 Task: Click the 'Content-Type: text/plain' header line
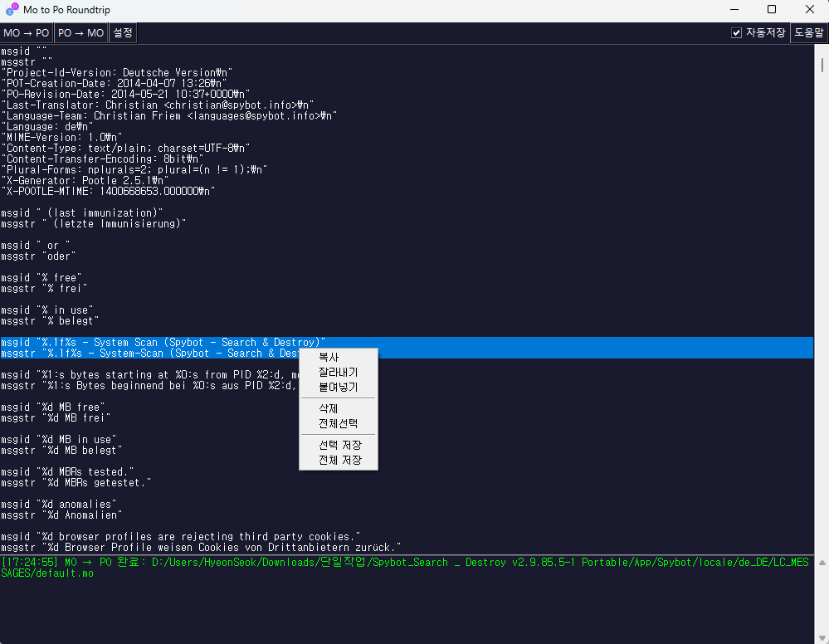tap(125, 148)
